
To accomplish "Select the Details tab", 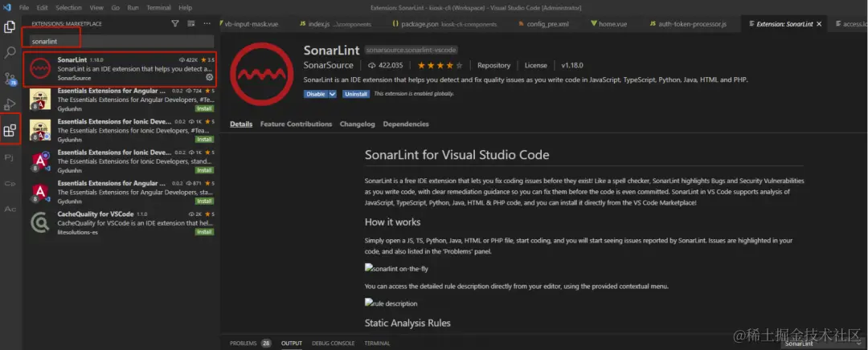I will click(x=241, y=124).
